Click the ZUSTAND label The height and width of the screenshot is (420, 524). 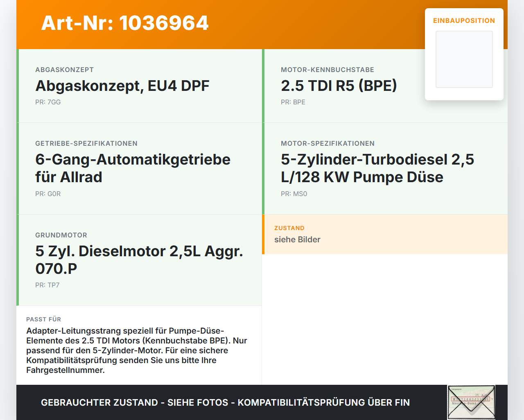289,228
